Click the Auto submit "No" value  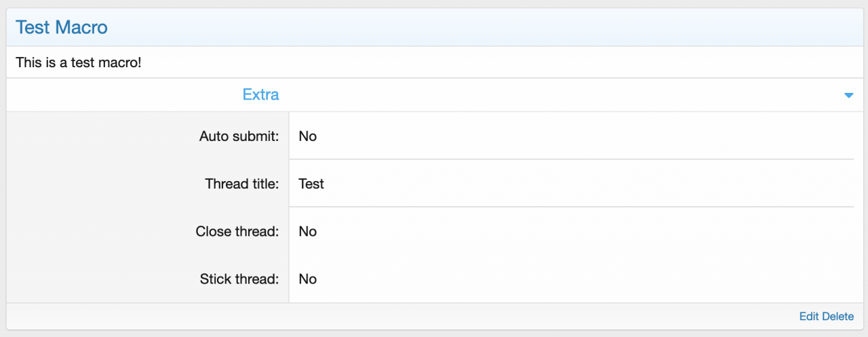pyautogui.click(x=308, y=136)
